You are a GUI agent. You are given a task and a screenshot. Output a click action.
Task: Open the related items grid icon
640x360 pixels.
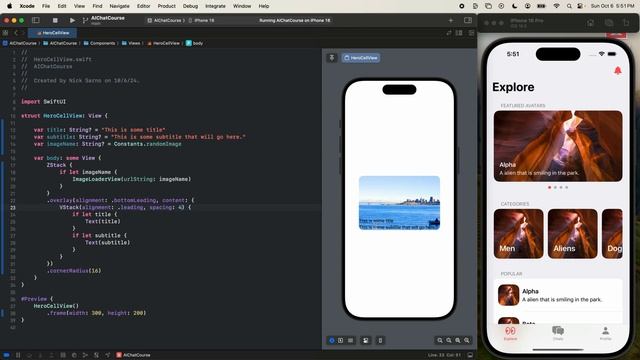(5, 33)
